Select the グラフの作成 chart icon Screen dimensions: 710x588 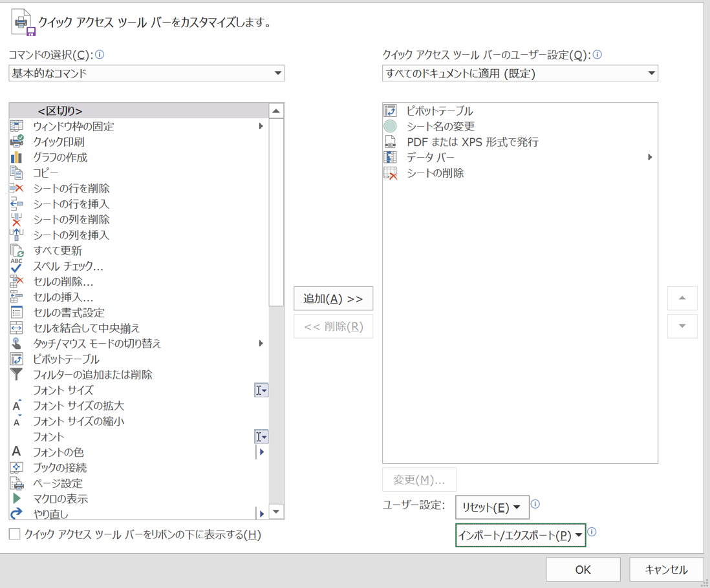pos(17,157)
